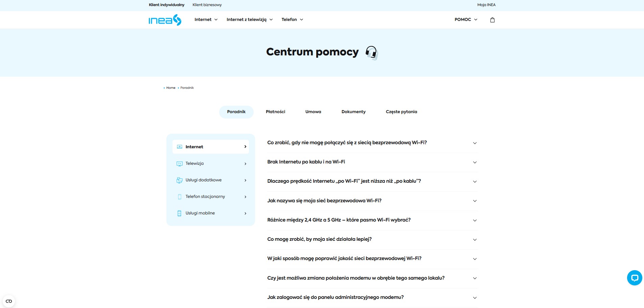This screenshot has width=644, height=308.
Task: Click the INEA logo
Action: [x=165, y=20]
